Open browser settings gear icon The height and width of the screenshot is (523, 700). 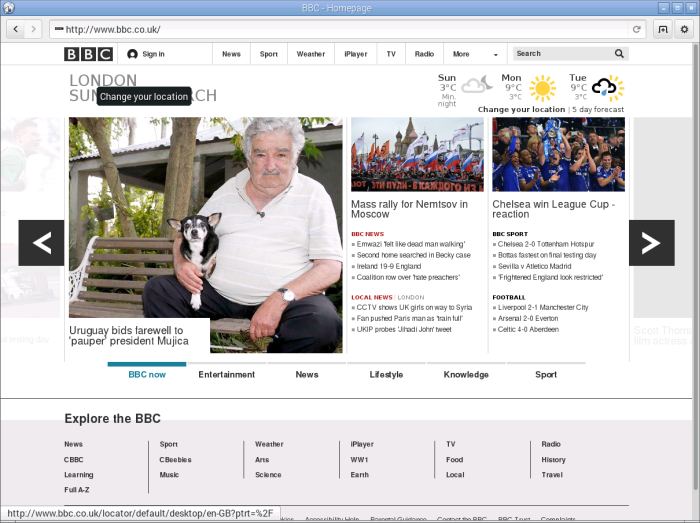pos(684,29)
